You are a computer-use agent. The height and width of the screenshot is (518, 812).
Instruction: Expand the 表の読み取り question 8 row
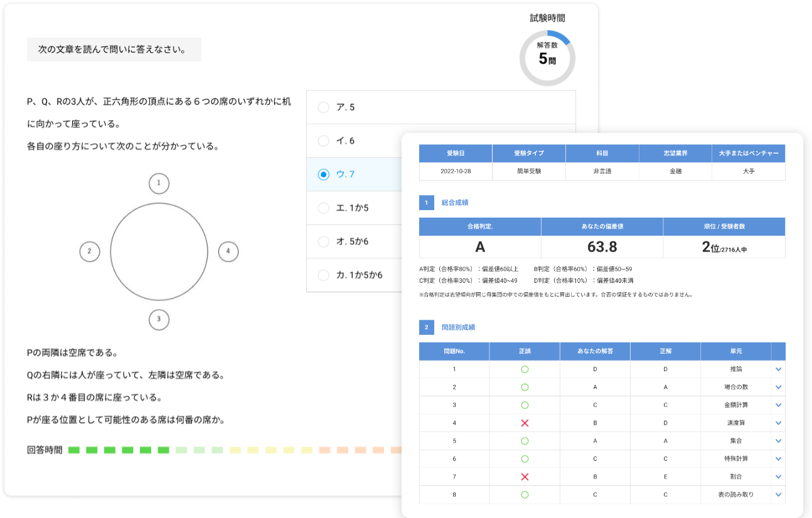pos(778,495)
